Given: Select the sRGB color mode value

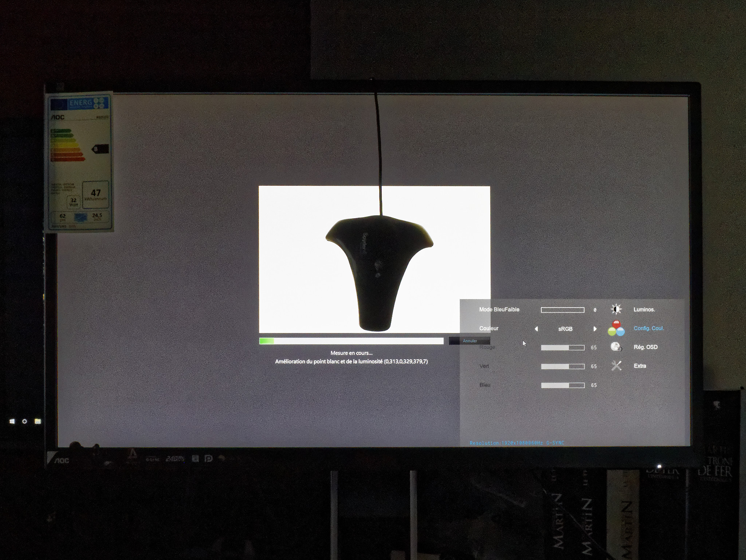Looking at the screenshot, I should tap(566, 329).
